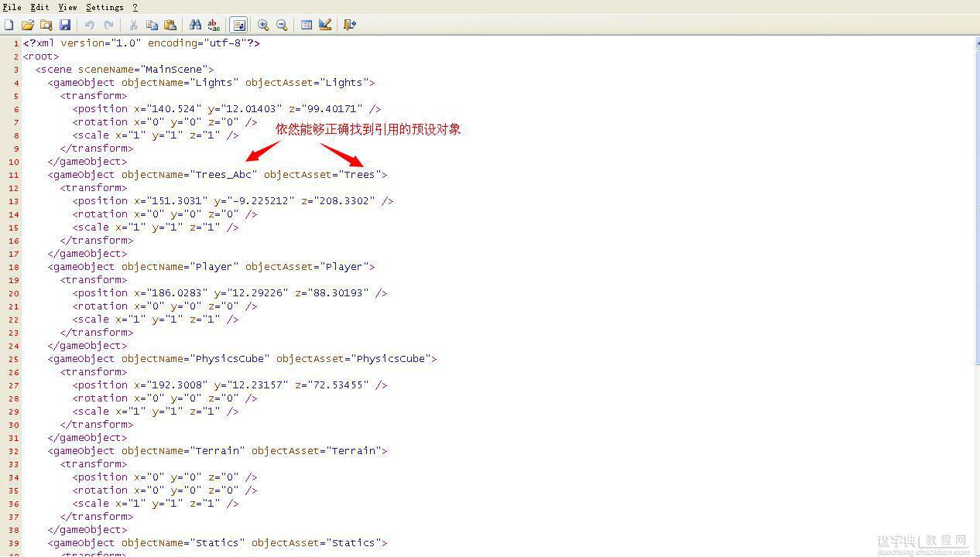Click the rotation tag on line 14
Viewport: 980px width, 557px height.
coord(165,214)
